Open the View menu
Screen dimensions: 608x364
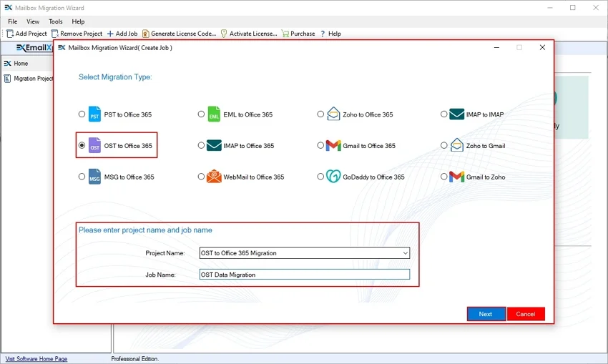[x=33, y=21]
